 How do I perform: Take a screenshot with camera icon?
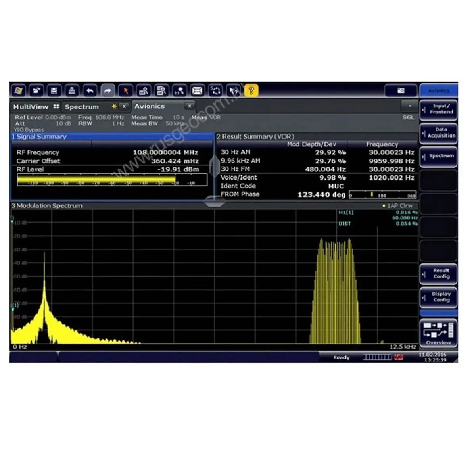click(401, 91)
